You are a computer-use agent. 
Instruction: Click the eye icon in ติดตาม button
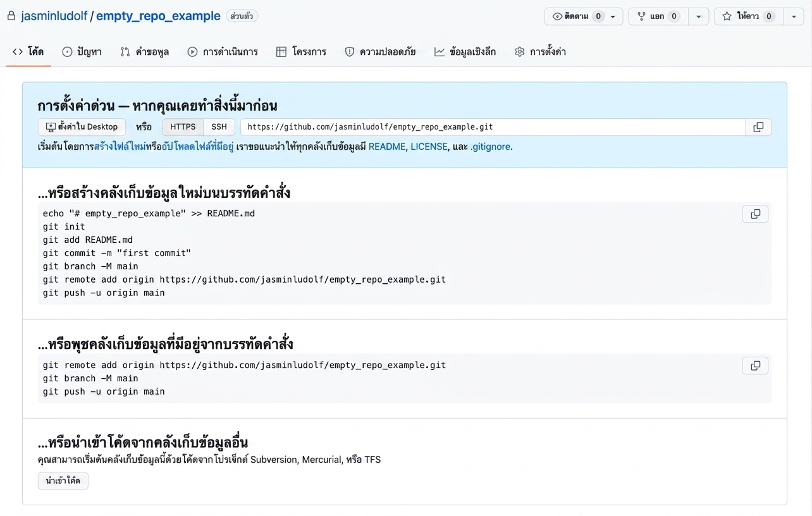click(557, 16)
